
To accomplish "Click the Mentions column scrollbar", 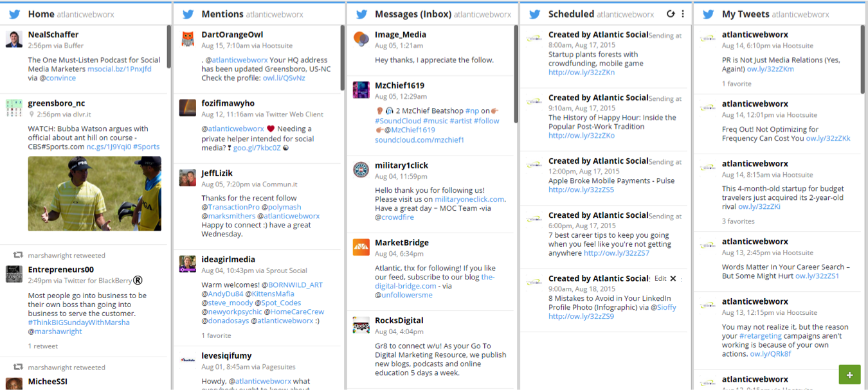I will 343,58.
